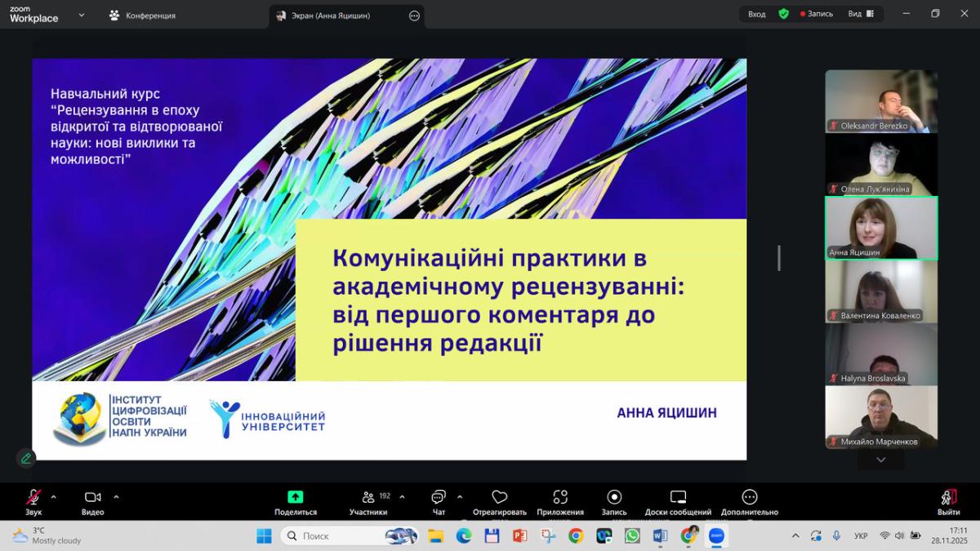Viewport: 980px width, 551px height.
Task: Open the Apps icon in toolbar
Action: (x=560, y=497)
